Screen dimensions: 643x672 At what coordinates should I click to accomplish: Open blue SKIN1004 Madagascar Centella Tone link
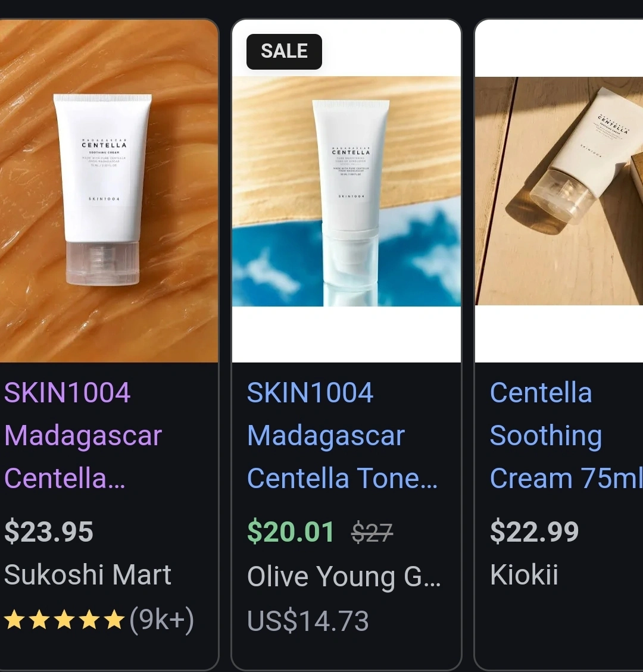tap(342, 435)
